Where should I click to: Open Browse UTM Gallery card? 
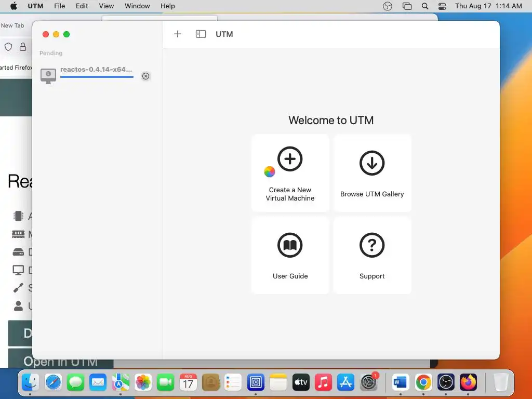coord(372,173)
